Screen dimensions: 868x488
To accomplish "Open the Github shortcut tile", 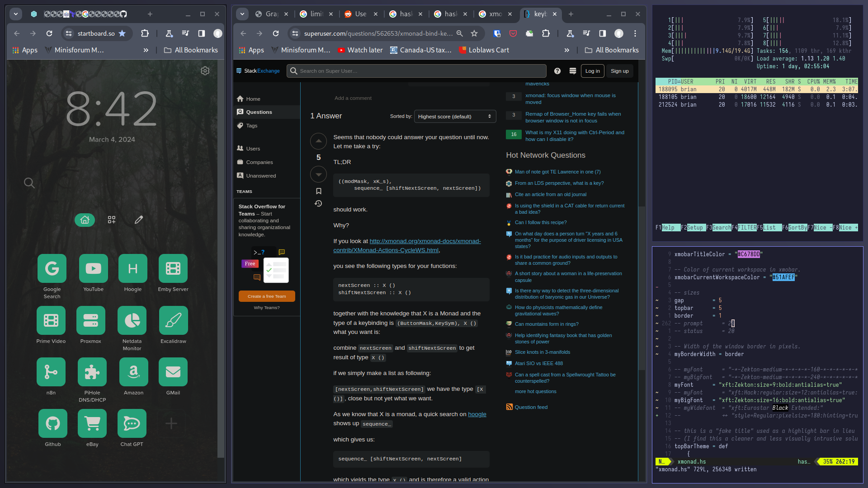I will (x=53, y=424).
